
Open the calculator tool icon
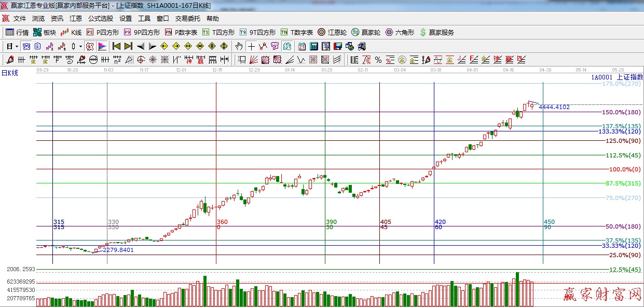click(313, 46)
